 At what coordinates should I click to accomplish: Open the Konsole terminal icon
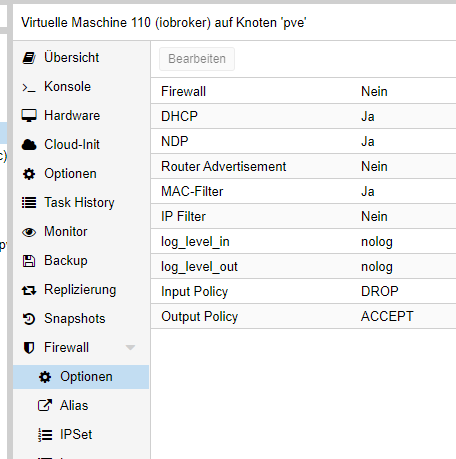[x=29, y=87]
